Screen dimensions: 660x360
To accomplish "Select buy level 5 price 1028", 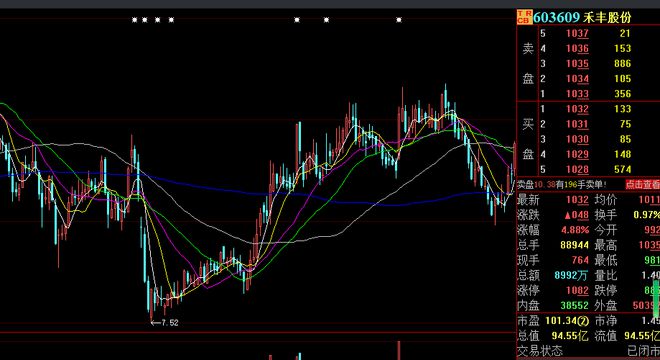I will coord(577,169).
